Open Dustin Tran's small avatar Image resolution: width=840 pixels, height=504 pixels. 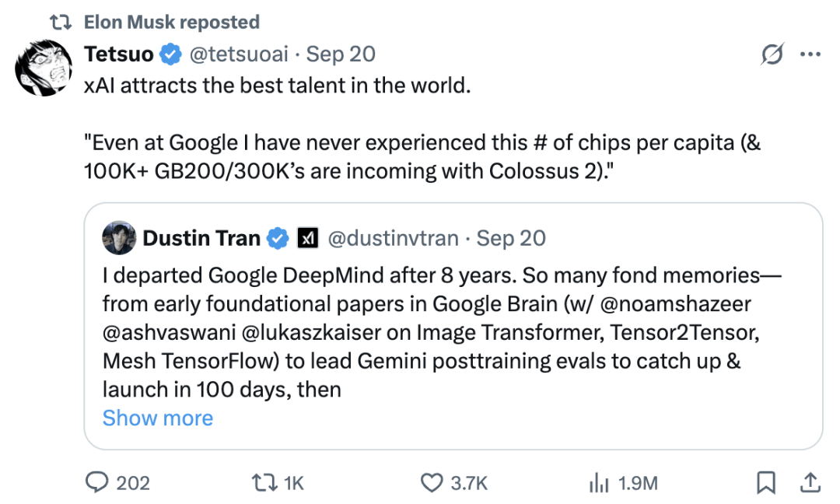[x=120, y=238]
